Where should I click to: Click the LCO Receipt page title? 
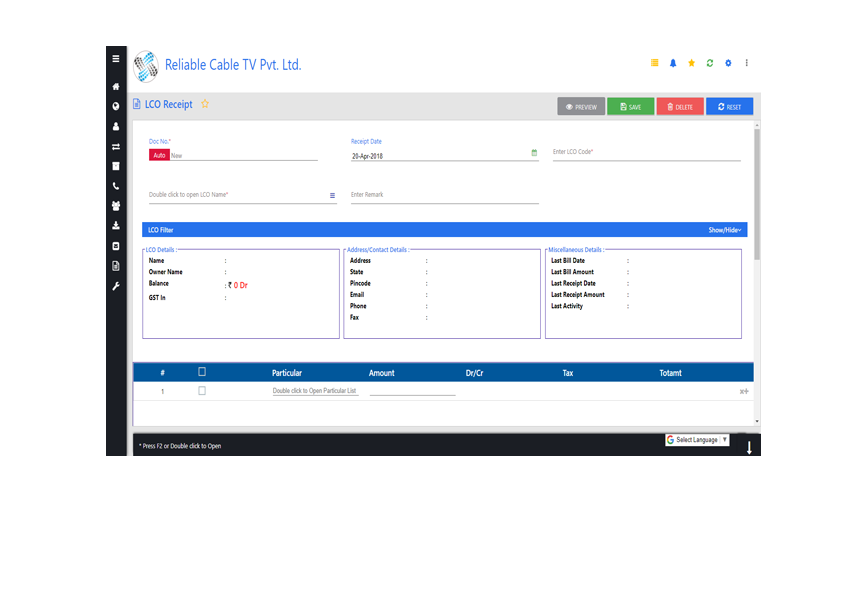point(169,104)
